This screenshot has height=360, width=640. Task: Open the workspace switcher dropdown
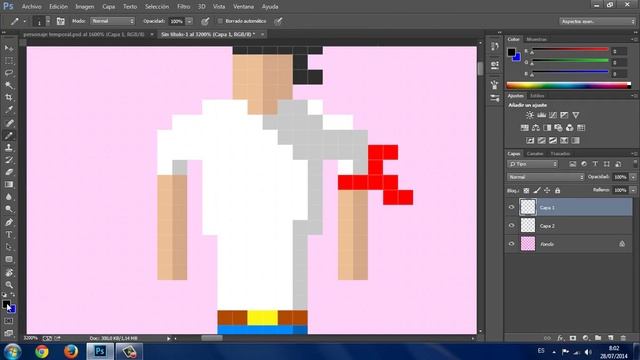[597, 21]
